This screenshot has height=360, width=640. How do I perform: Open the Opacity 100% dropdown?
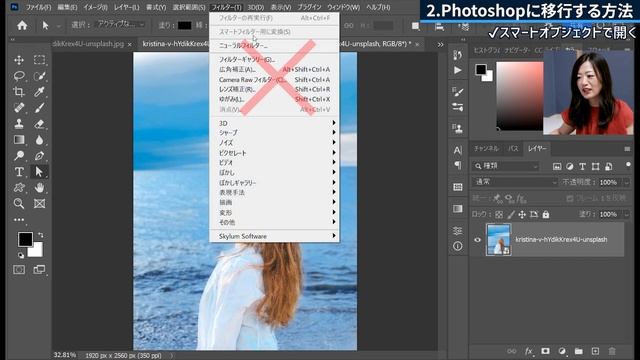627,182
